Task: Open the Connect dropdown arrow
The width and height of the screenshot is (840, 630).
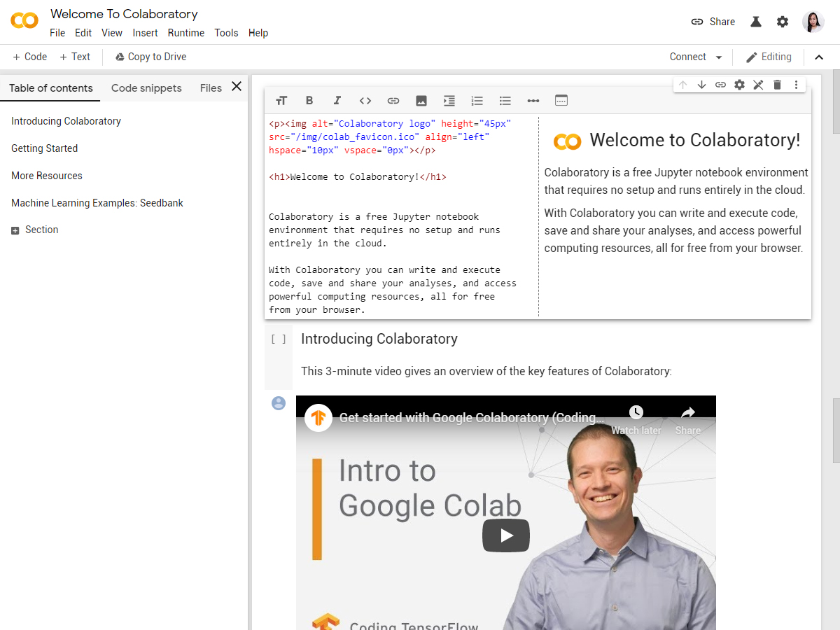Action: tap(719, 57)
